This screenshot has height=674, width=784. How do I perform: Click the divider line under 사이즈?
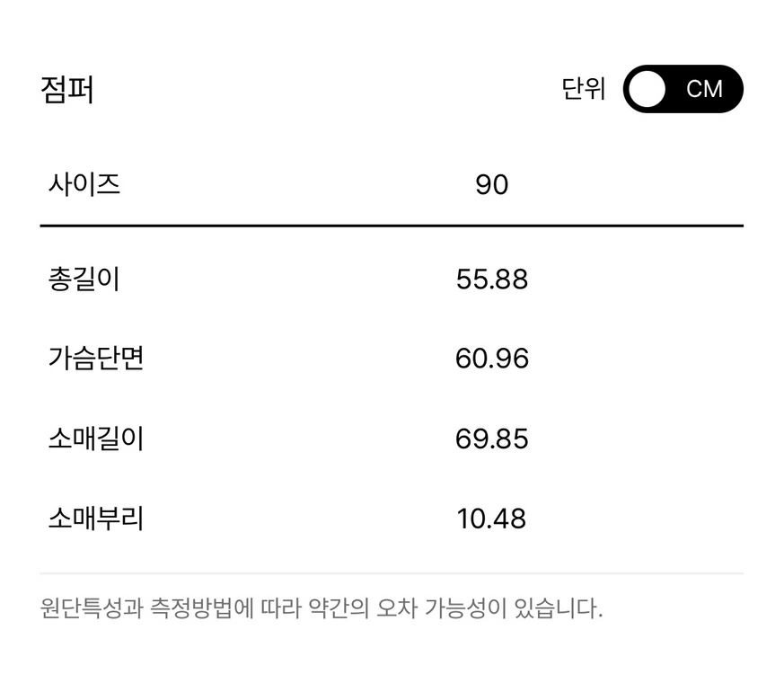coord(392,221)
